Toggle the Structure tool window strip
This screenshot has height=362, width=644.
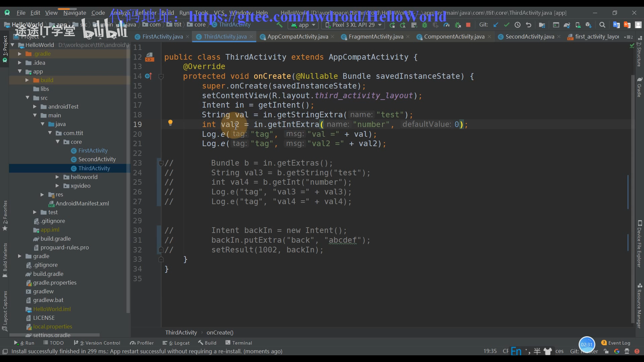point(639,51)
